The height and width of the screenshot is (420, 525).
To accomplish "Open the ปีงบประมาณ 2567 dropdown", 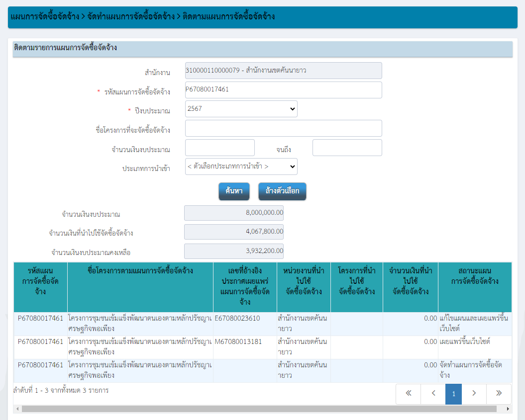I will point(241,109).
